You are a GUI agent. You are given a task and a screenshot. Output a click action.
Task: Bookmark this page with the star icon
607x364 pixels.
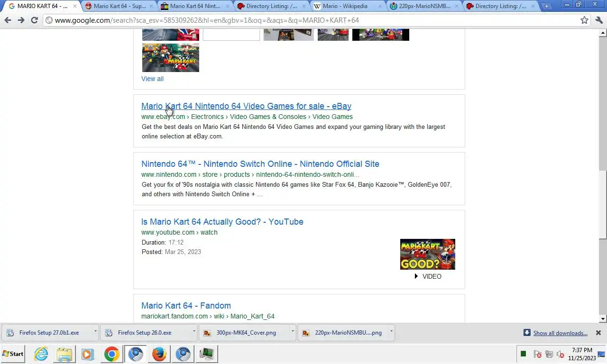pyautogui.click(x=584, y=20)
